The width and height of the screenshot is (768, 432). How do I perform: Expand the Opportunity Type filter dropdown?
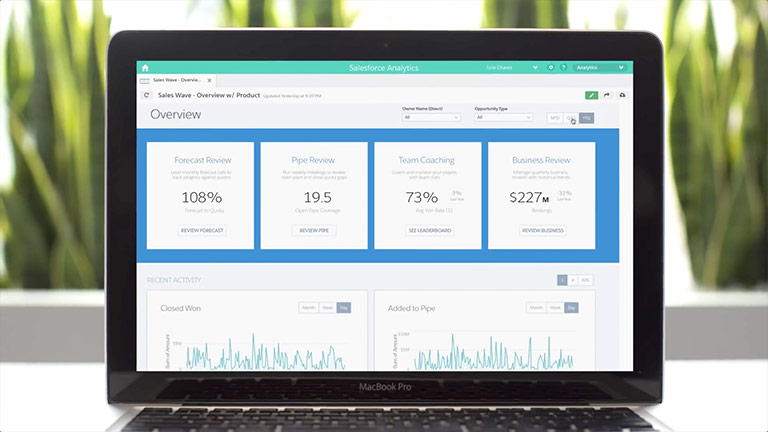coord(503,118)
